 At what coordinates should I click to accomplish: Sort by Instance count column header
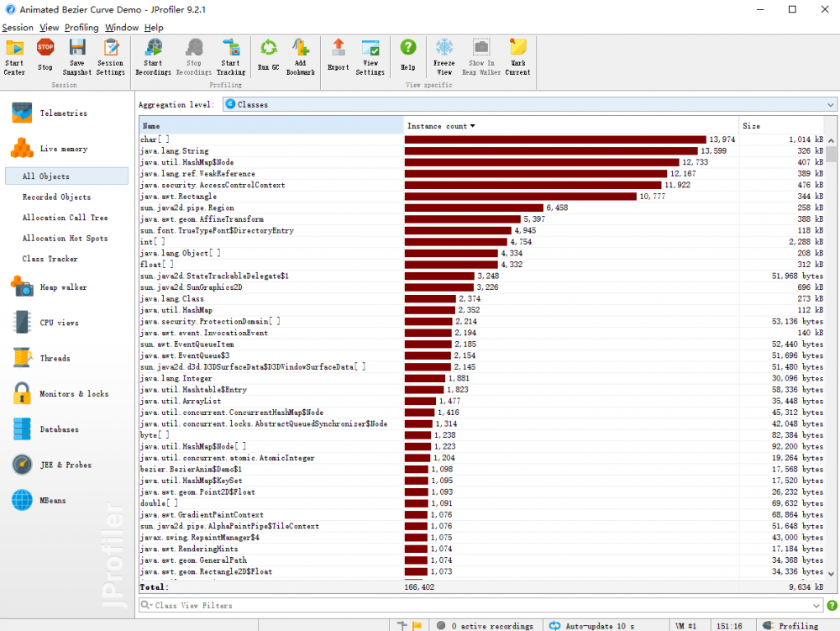pyautogui.click(x=441, y=126)
